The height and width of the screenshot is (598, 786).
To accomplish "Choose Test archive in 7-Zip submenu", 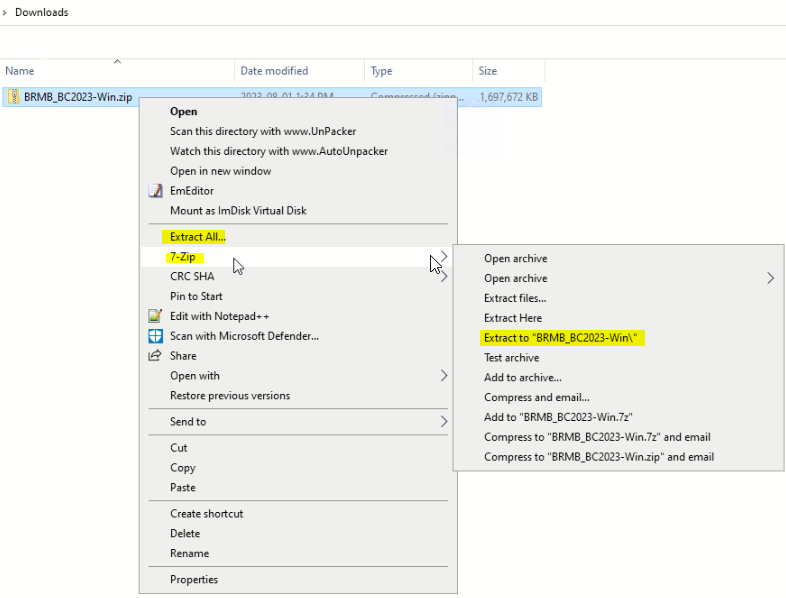I will point(511,358).
